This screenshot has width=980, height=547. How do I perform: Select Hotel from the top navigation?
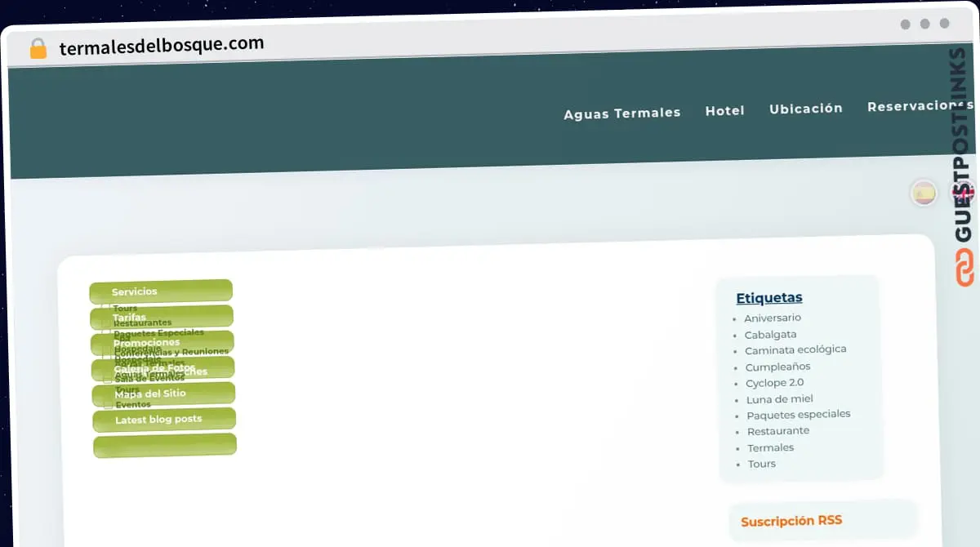pyautogui.click(x=724, y=110)
